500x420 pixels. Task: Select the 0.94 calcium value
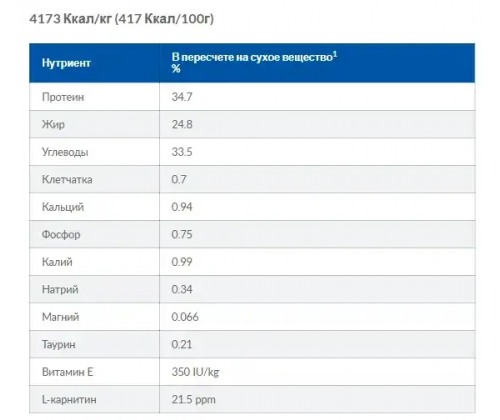coord(182,207)
